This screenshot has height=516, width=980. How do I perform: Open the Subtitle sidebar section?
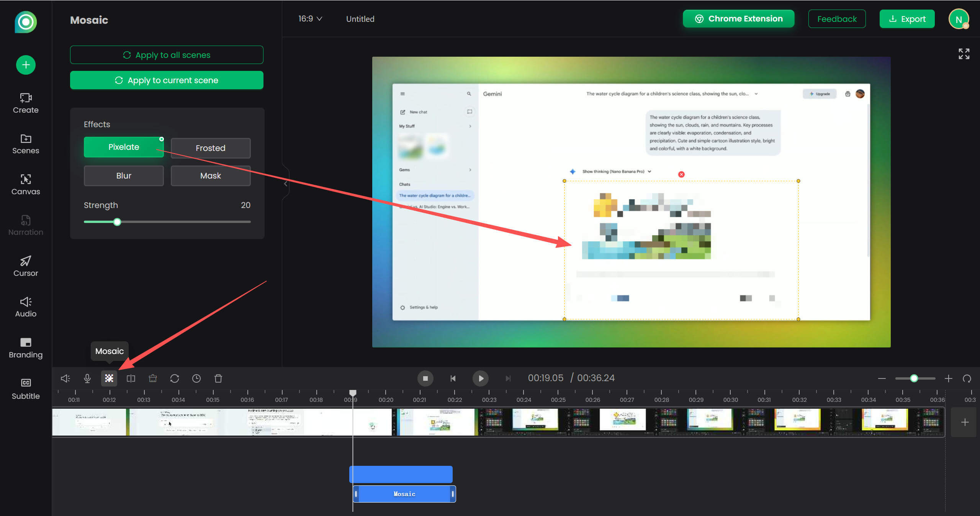tap(26, 389)
